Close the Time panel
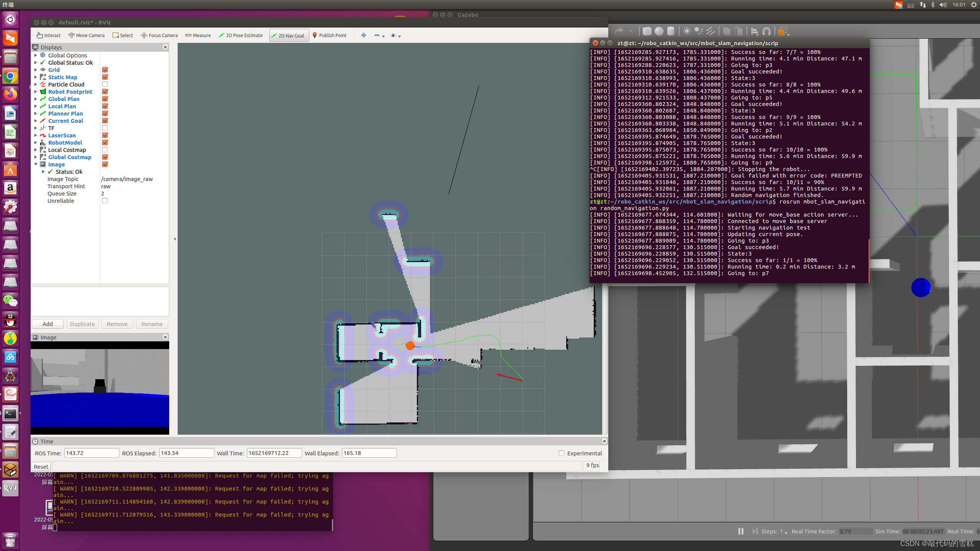This screenshot has height=551, width=980. (x=604, y=441)
